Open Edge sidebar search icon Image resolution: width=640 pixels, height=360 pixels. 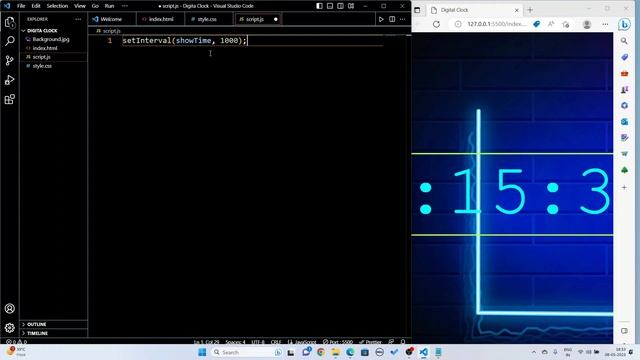point(624,41)
